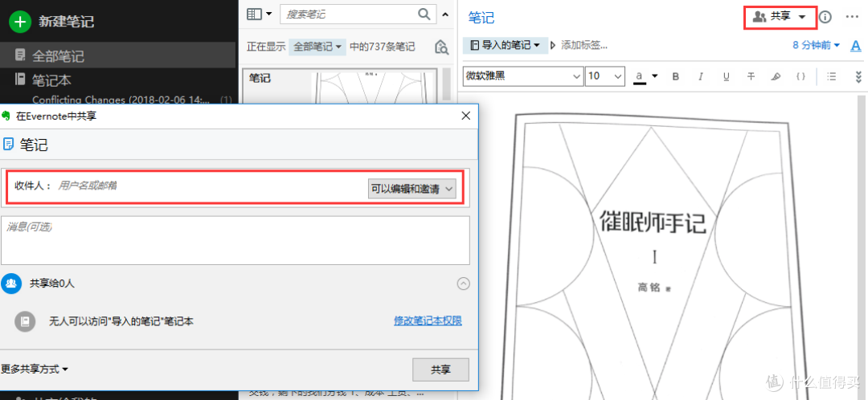Open the more options ellipsis menu
The image size is (868, 400).
coord(852,17)
